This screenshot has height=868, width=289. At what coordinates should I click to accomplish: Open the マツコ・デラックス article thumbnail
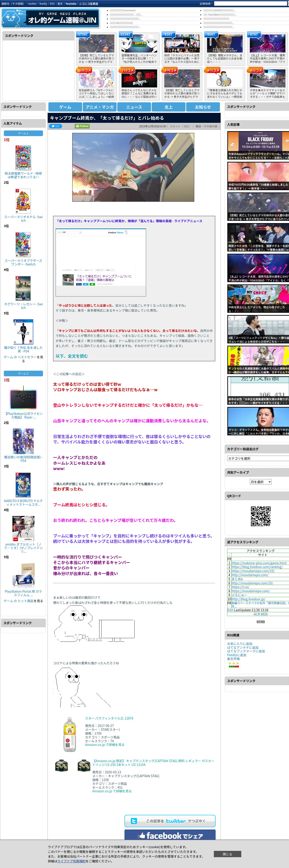click(x=258, y=422)
